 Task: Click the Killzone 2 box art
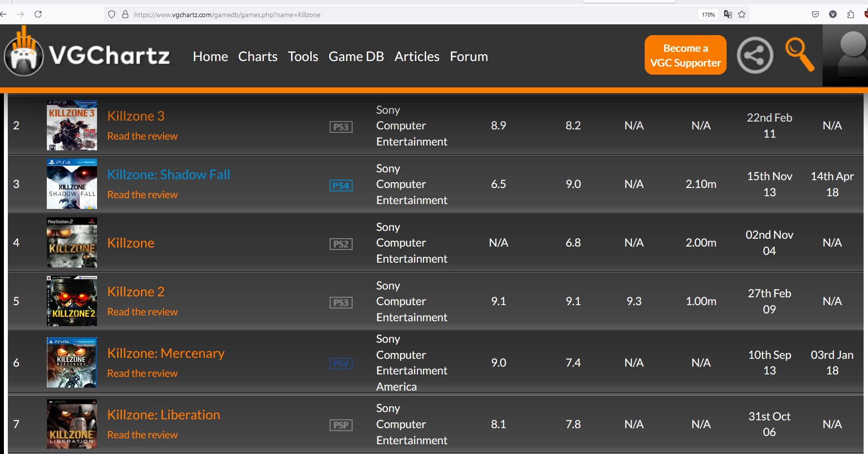point(72,301)
